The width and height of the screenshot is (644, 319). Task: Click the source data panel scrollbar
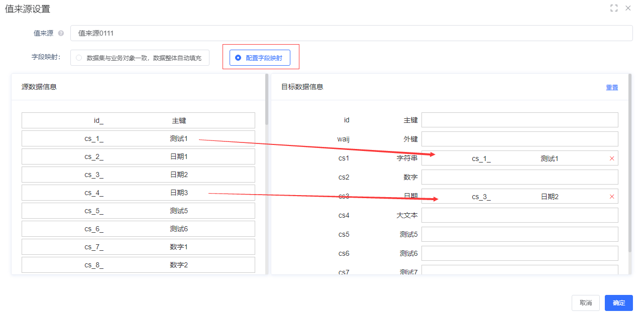[267, 100]
